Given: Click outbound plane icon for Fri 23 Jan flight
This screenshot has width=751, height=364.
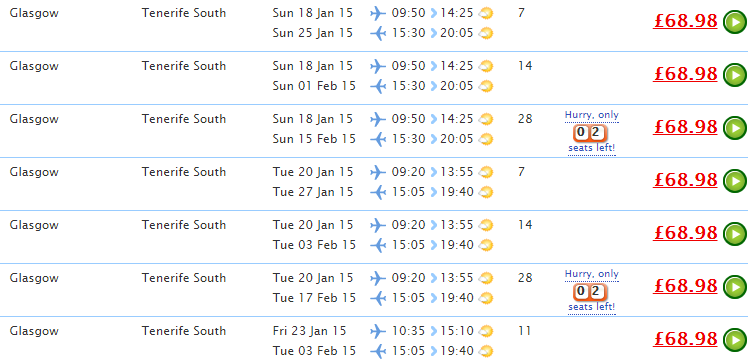Looking at the screenshot, I should [378, 331].
